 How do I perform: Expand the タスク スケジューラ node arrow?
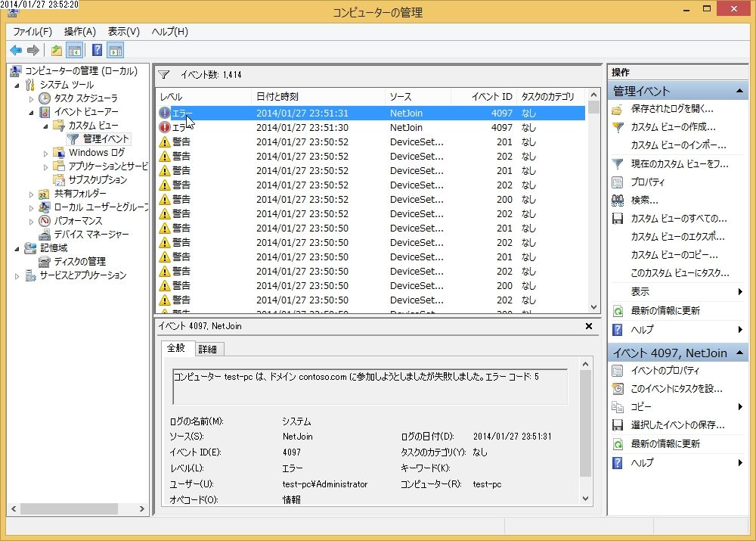[31, 99]
